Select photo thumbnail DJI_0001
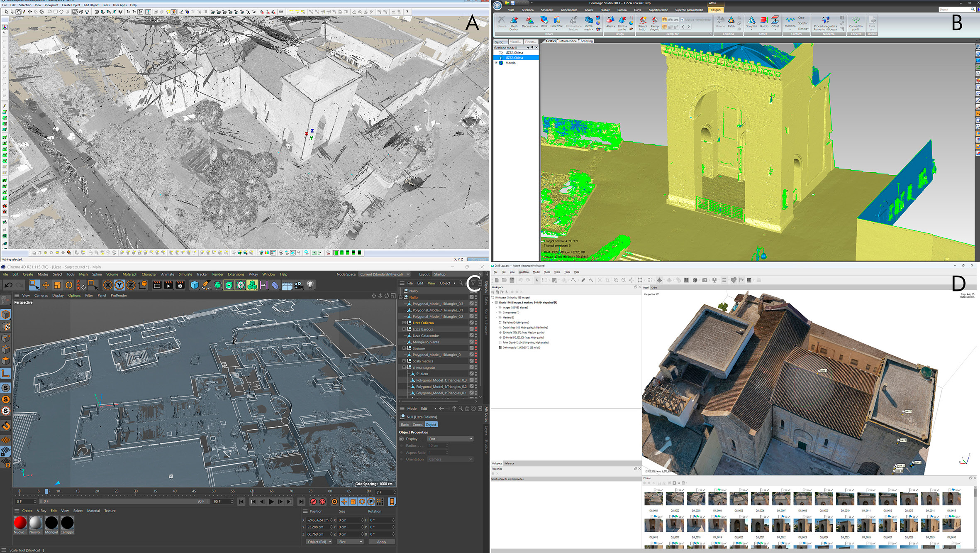980x553 pixels. click(x=653, y=498)
